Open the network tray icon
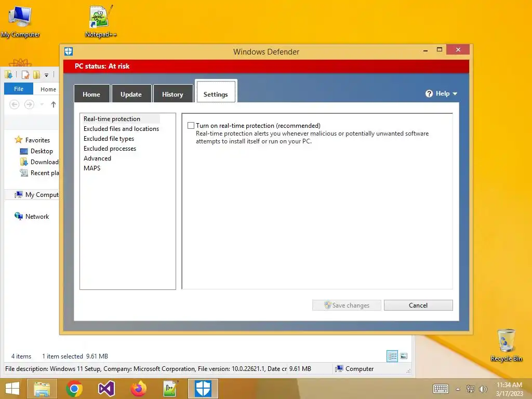Screen dimensions: 532x399 click(x=471, y=389)
